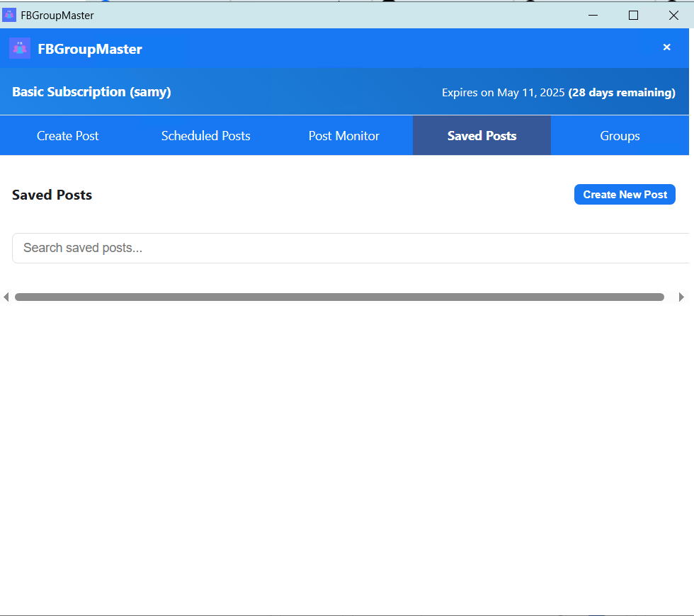Click the Create New Post button
This screenshot has width=694, height=616.
click(625, 194)
